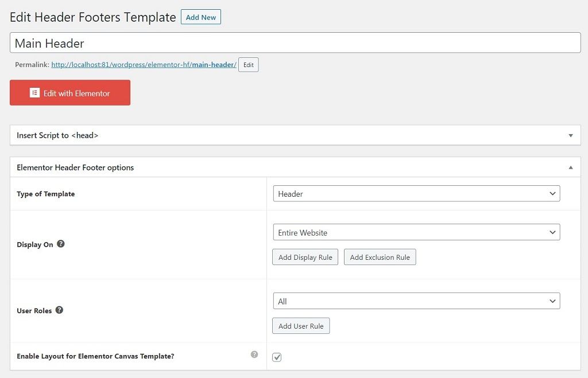Click the User Roles help question icon
Viewport: 588px width, 378px height.
point(59,310)
